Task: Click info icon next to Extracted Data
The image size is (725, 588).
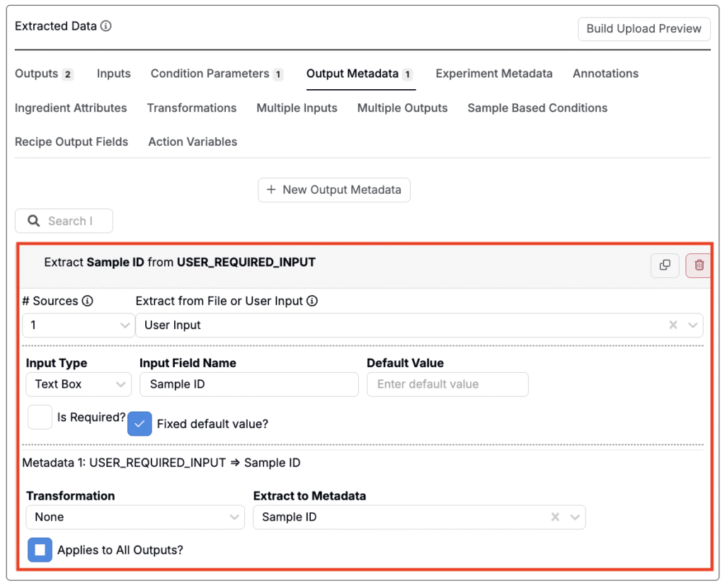Action: coord(106,26)
